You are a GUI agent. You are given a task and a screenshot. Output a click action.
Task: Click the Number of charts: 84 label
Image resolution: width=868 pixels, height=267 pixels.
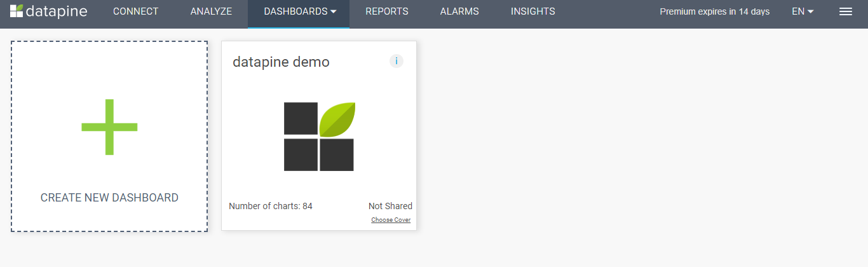coord(271,206)
